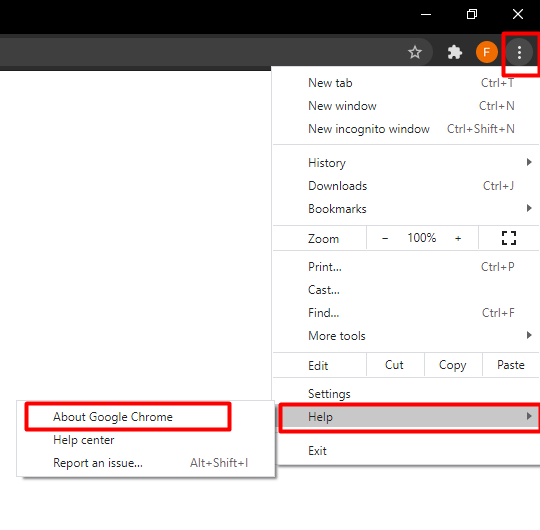The width and height of the screenshot is (540, 530).
Task: Expand the More tools submenu
Action: 406,335
